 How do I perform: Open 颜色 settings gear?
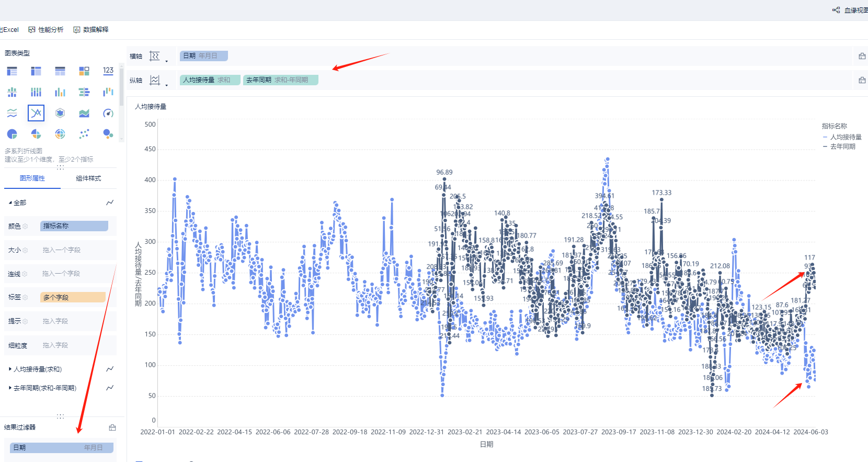pyautogui.click(x=25, y=227)
